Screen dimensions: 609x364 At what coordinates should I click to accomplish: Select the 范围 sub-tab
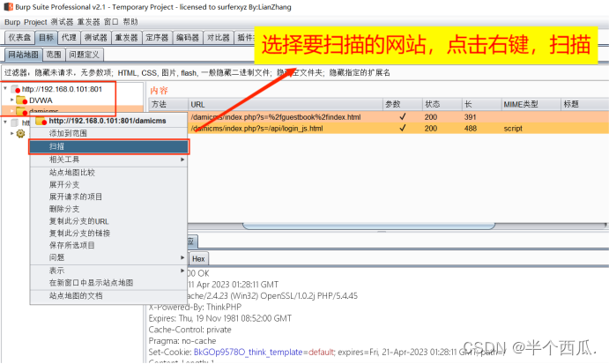54,55
